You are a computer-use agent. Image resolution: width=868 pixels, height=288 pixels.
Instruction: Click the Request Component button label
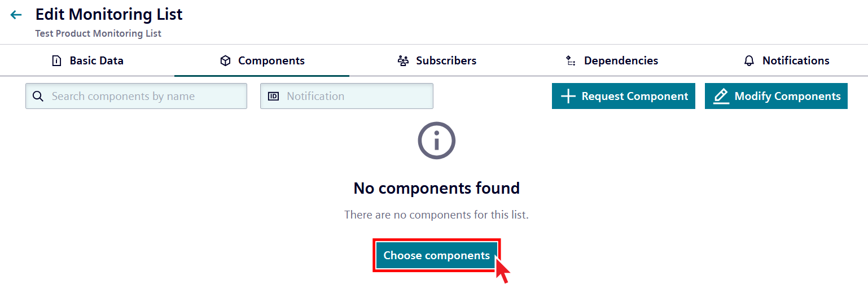(x=635, y=97)
